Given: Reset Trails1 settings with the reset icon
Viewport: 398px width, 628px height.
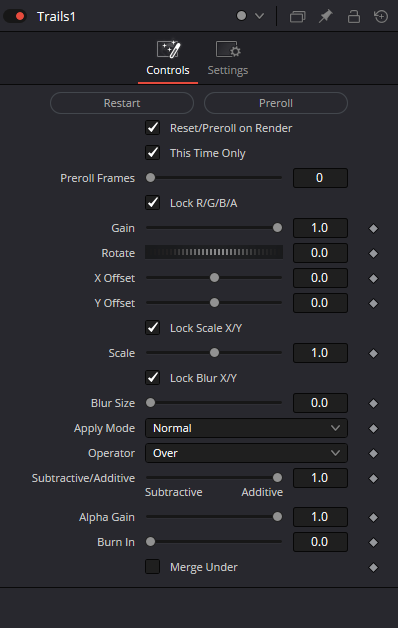Looking at the screenshot, I should pos(381,16).
